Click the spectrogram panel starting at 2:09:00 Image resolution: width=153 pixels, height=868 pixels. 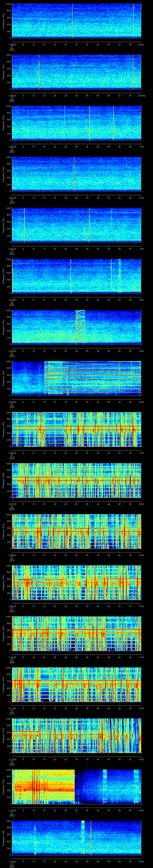[x=77, y=582]
